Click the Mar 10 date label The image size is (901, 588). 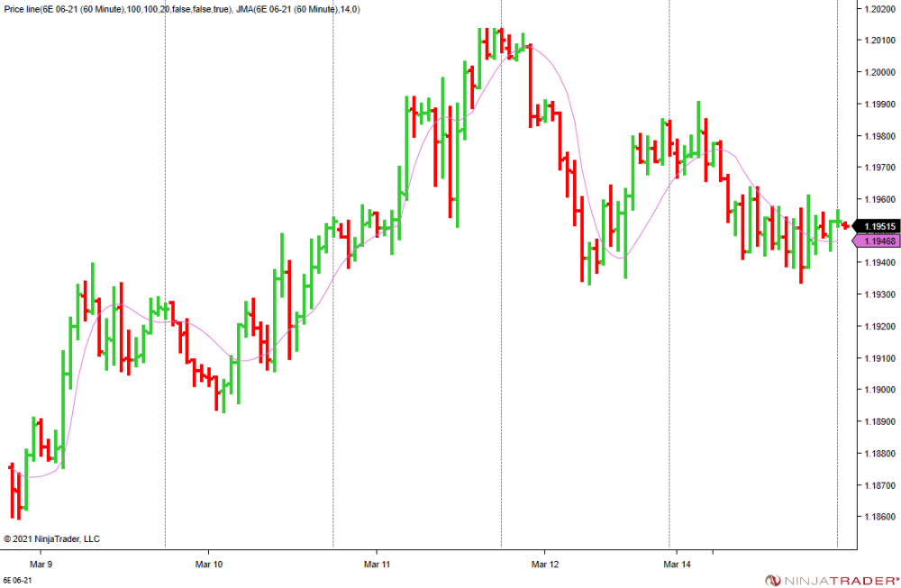click(x=208, y=565)
